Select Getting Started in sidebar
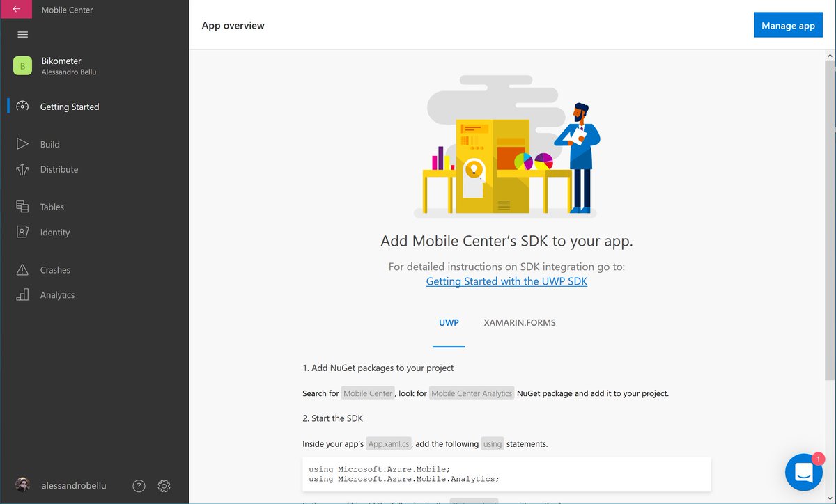Image resolution: width=836 pixels, height=504 pixels. [70, 107]
